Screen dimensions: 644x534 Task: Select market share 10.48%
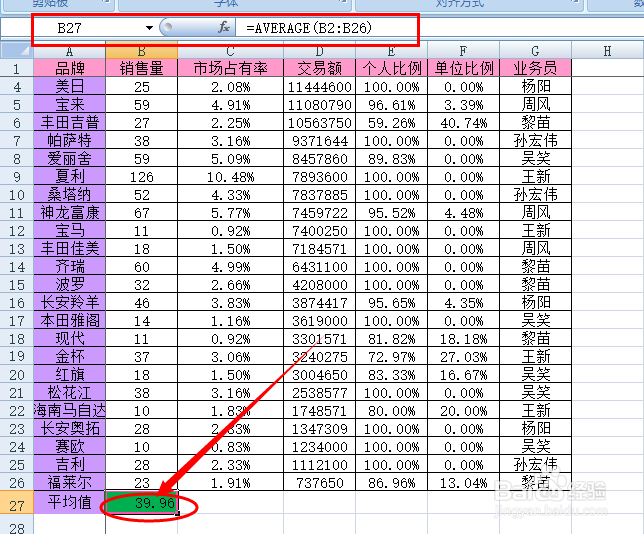230,177
